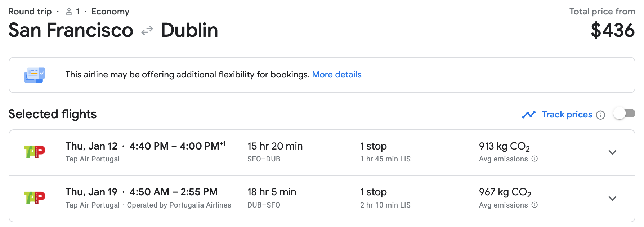Open emissions info for 913 kg flight

535,159
